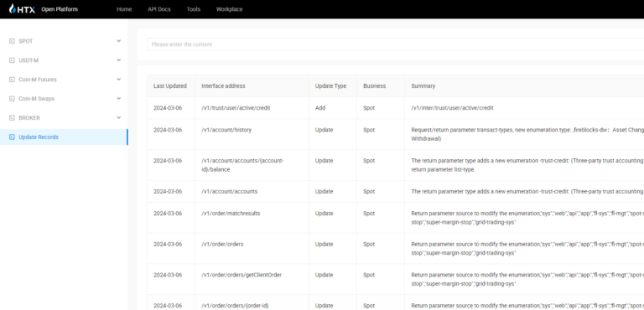Screen dimensions: 644x310
Task: Expand the Coin-M Futures chevron
Action: click(119, 80)
